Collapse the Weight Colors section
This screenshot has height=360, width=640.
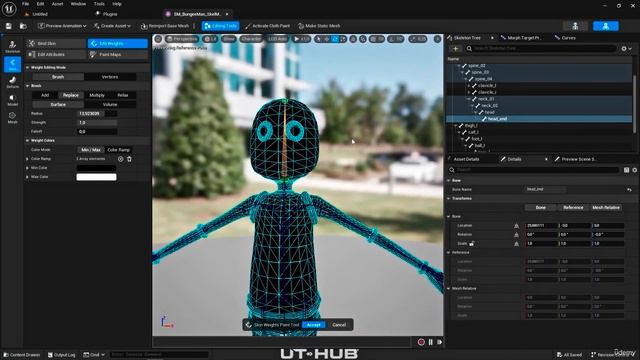(27, 140)
